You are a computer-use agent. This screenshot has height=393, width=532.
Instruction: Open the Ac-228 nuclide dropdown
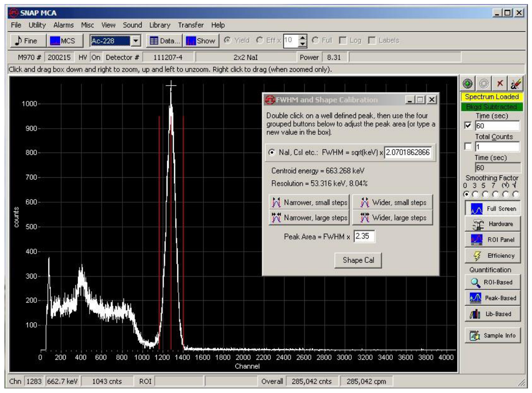coord(136,41)
